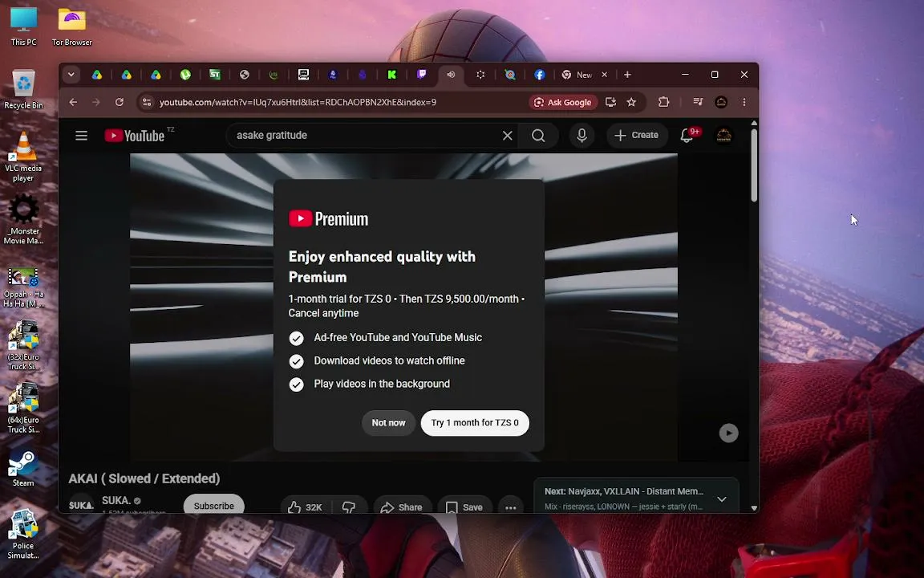This screenshot has width=924, height=578.
Task: Open the (64x)Euro Truck Simulator shortcut
Action: pos(23,409)
